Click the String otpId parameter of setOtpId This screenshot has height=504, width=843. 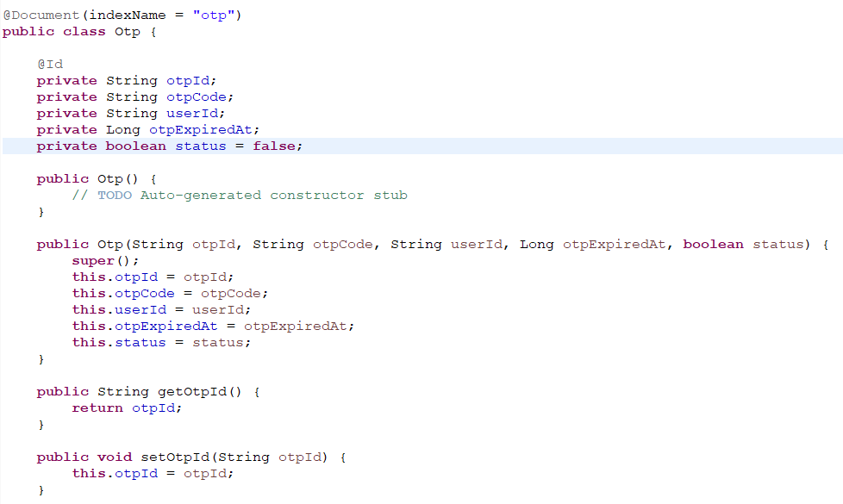[270, 457]
